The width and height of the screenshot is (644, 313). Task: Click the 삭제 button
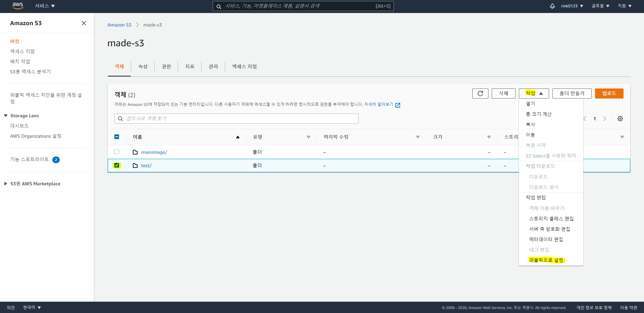(503, 93)
